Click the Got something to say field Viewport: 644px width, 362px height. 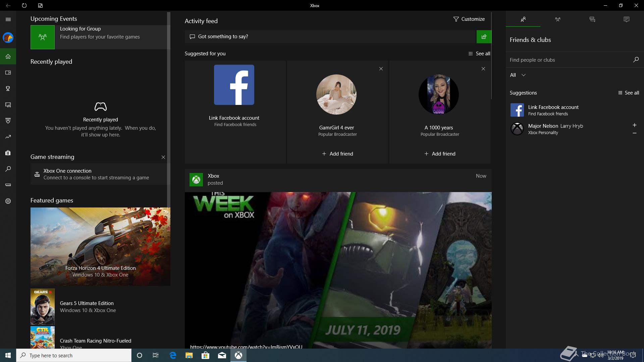pos(330,37)
